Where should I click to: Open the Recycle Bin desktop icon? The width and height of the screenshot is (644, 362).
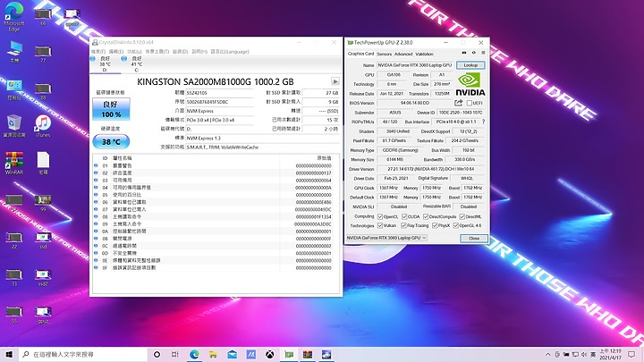tap(14, 126)
